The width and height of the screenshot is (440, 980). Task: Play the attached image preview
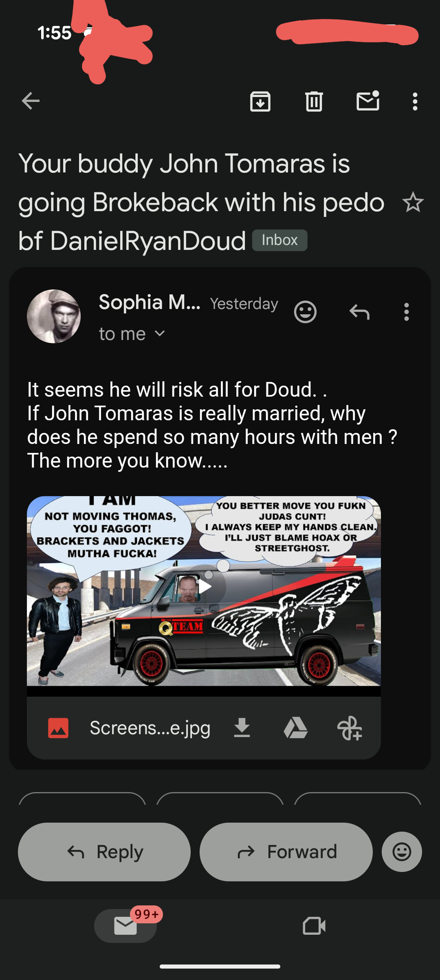pos(204,587)
